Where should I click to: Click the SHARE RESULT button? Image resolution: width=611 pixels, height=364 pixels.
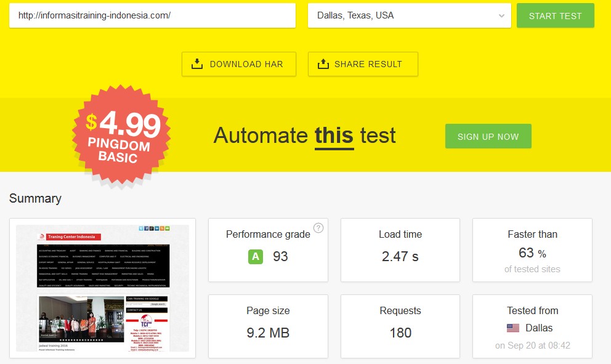click(x=363, y=64)
